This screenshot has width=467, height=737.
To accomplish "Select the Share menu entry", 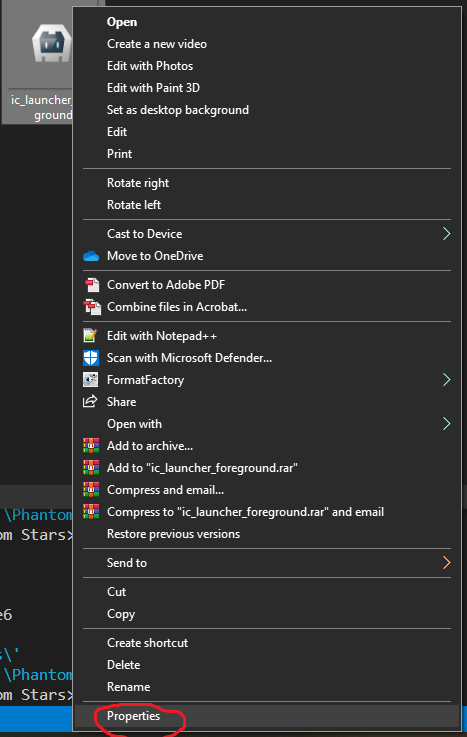I will (122, 402).
